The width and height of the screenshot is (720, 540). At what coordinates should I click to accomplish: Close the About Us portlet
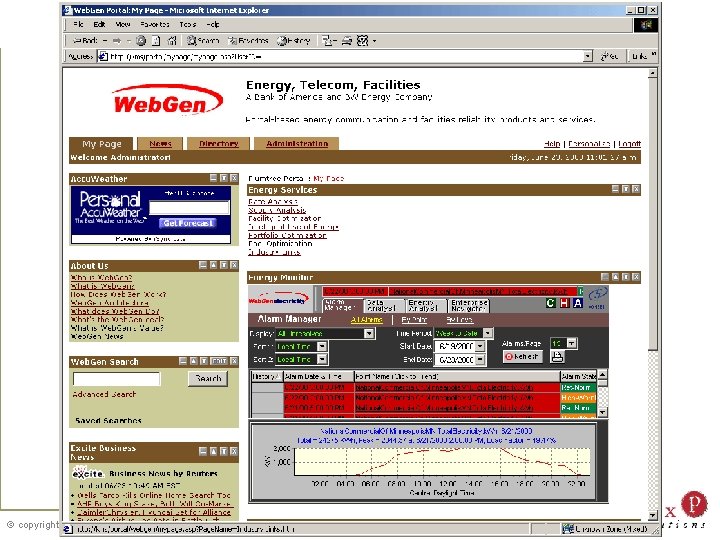[234, 265]
